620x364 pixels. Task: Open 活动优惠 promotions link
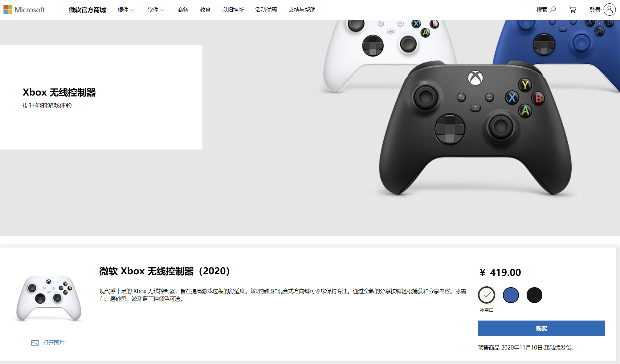coord(266,10)
